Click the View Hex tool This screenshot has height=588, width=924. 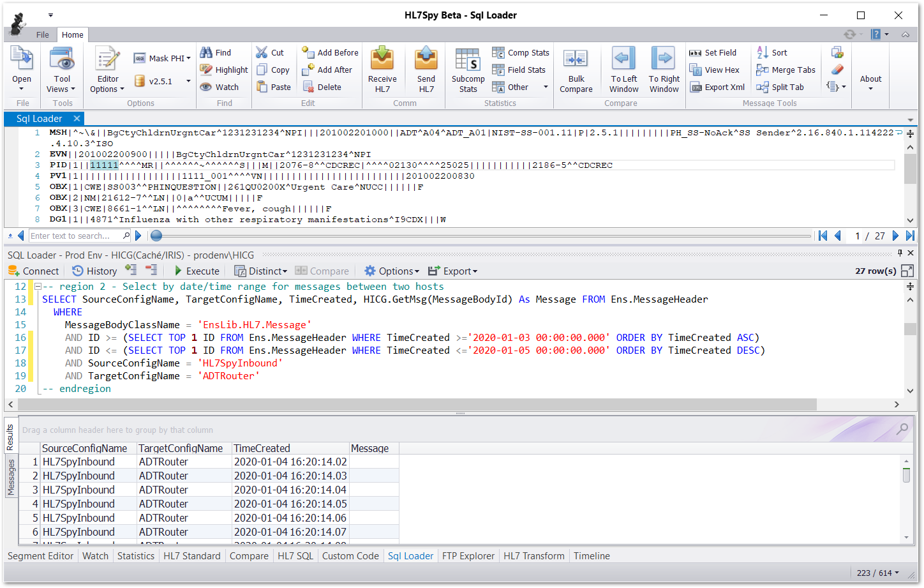714,70
